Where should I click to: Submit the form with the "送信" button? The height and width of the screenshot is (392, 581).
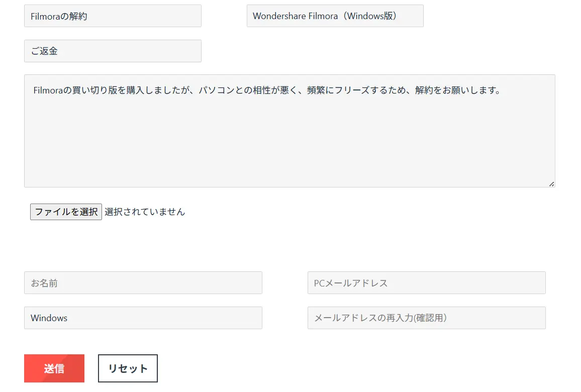(54, 368)
